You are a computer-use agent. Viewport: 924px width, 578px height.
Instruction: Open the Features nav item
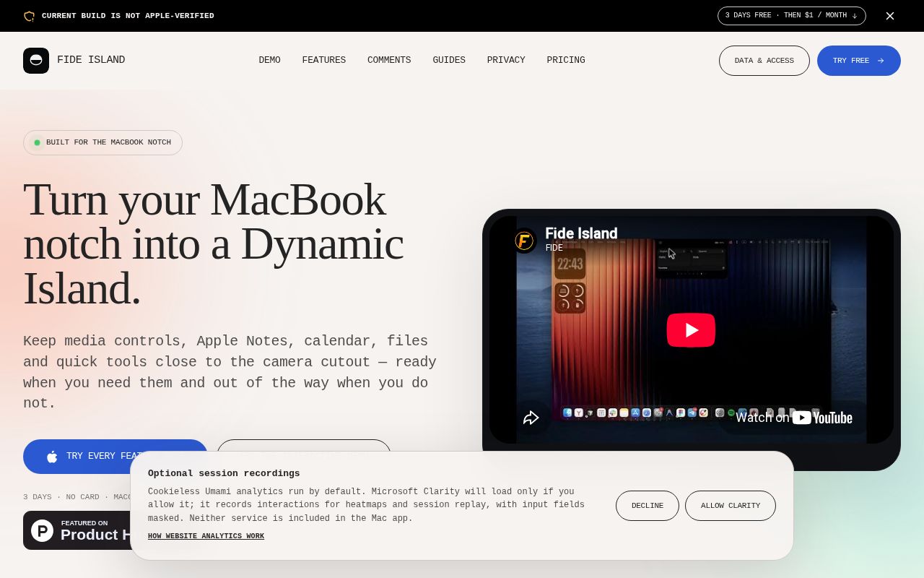click(324, 61)
